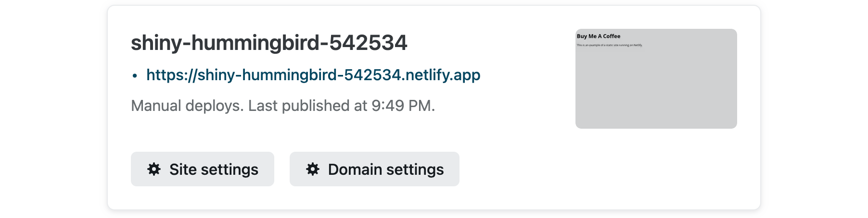Click the 'Domain settings' label text
The height and width of the screenshot is (218, 868).
click(386, 170)
